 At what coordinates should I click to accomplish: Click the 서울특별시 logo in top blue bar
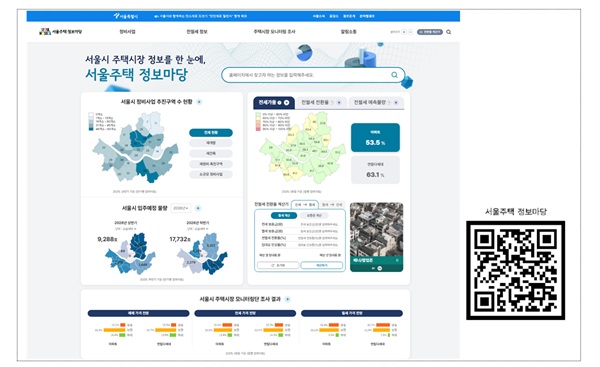126,16
